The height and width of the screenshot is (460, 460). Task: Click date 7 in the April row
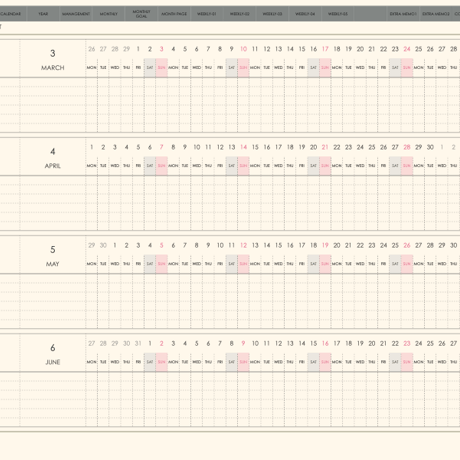161,147
